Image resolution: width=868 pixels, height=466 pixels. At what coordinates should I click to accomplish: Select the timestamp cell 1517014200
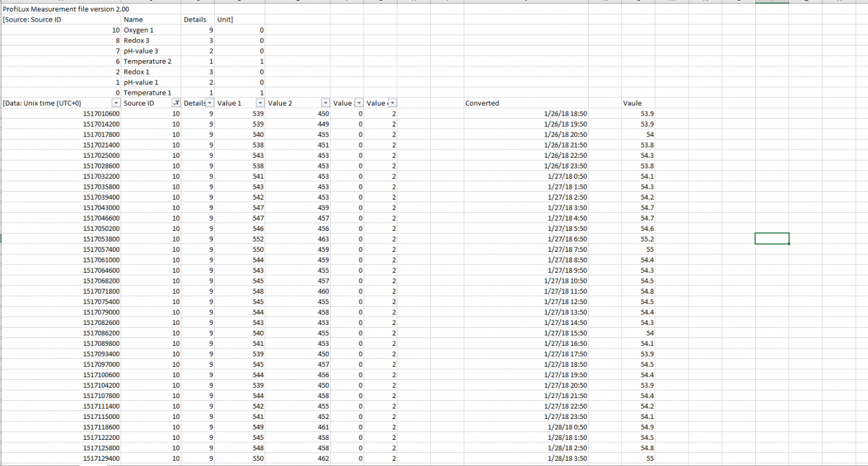61,124
